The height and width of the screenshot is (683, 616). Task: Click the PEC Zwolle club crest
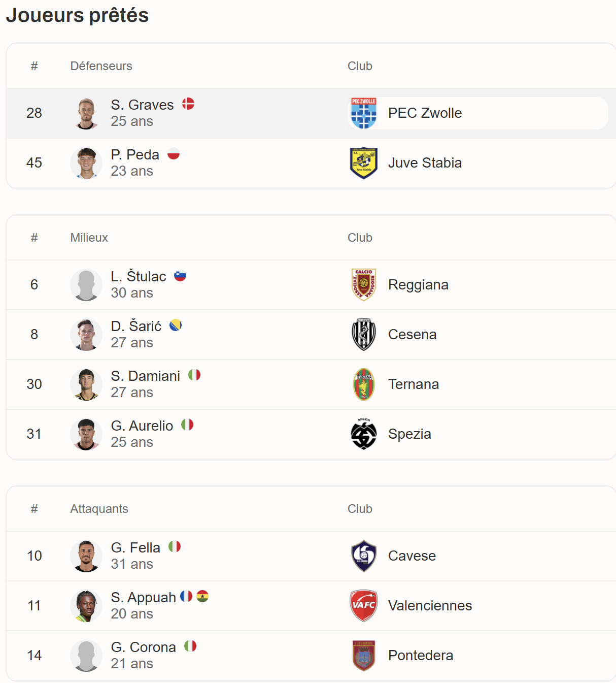tap(364, 113)
